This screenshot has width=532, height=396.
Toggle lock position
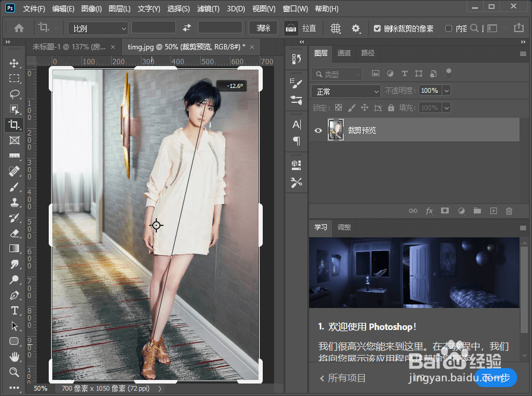click(x=365, y=108)
